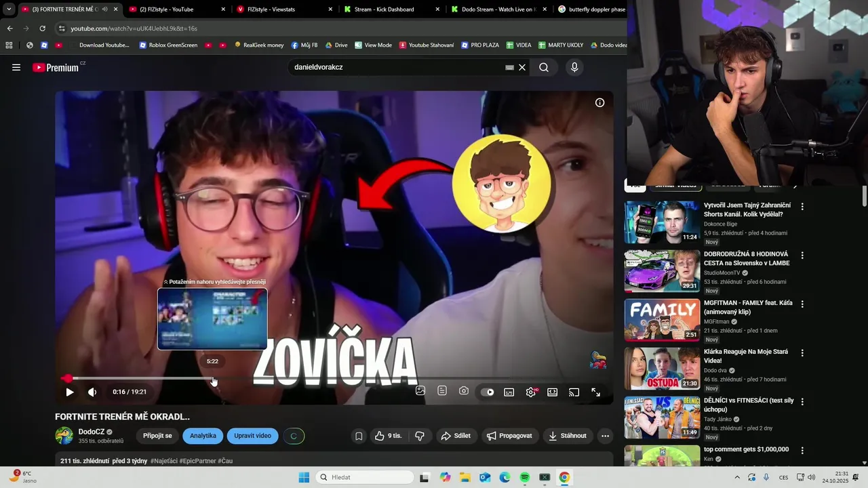The image size is (868, 488).
Task: Open more actions beside the Stáhnout button
Action: [x=605, y=436]
